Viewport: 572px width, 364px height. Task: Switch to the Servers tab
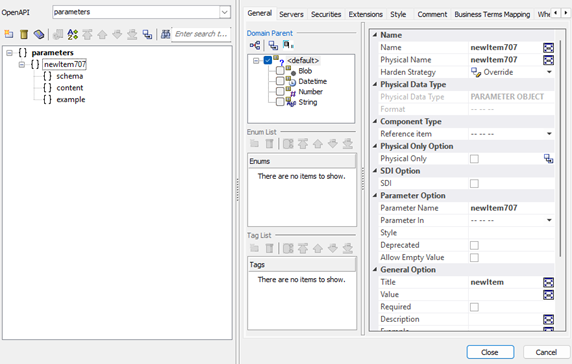pos(291,14)
